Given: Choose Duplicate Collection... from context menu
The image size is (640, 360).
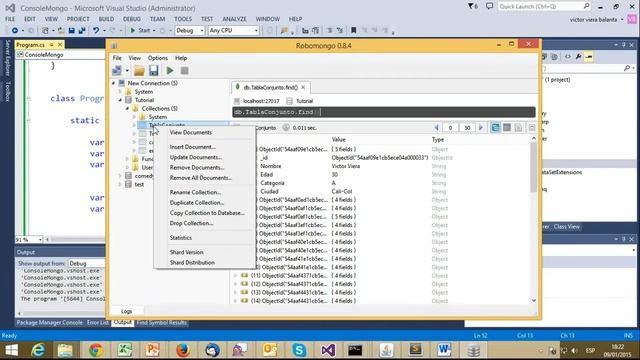Looking at the screenshot, I should coord(197,202).
